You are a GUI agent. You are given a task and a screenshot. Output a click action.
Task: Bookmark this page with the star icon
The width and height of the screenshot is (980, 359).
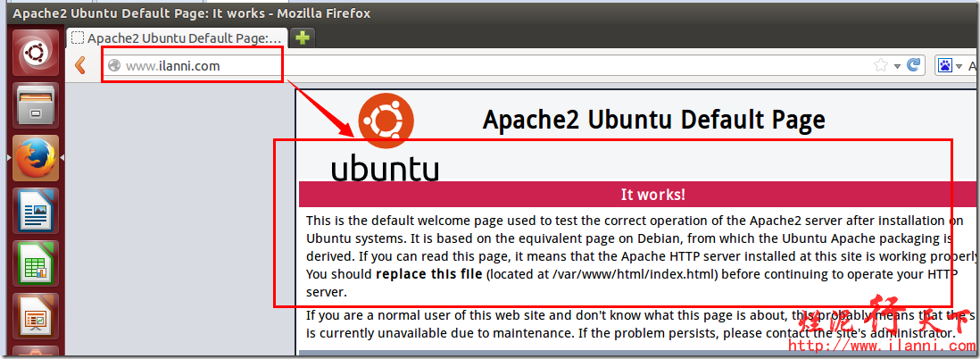tap(880, 65)
